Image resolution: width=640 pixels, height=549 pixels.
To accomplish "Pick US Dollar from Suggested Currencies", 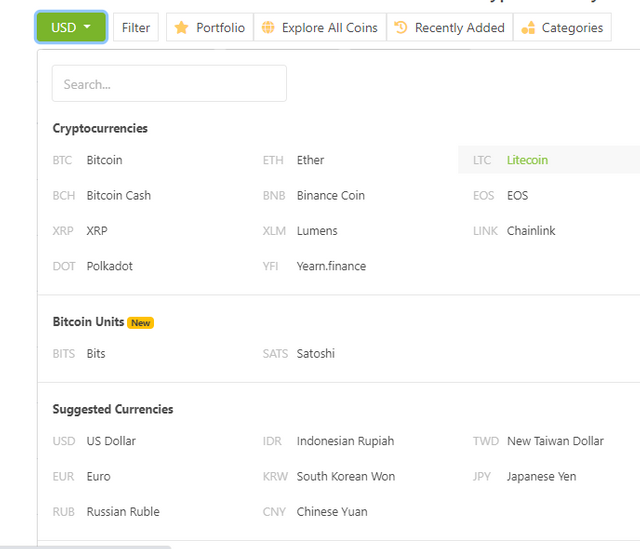I will pyautogui.click(x=110, y=441).
